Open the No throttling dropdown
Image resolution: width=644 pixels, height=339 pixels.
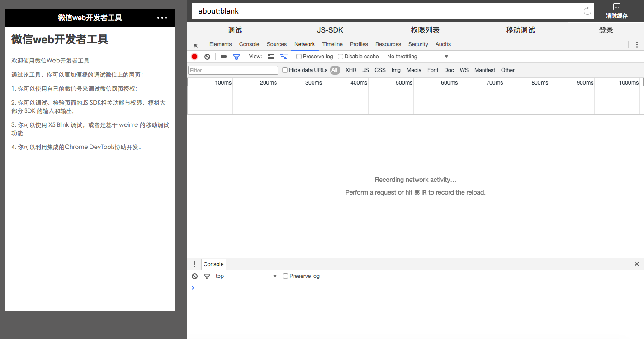click(x=417, y=57)
